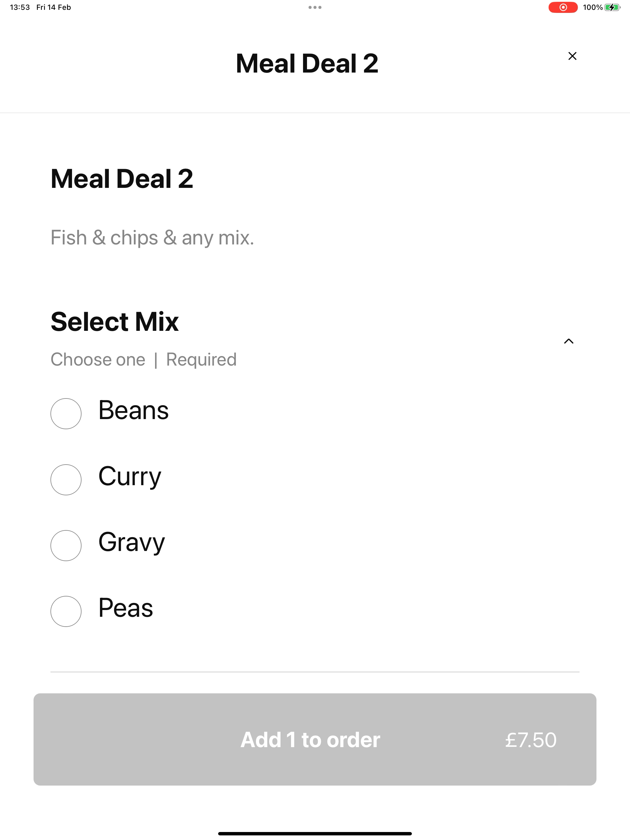
Task: Tap the Fri 14 Feb date
Action: 54,7
